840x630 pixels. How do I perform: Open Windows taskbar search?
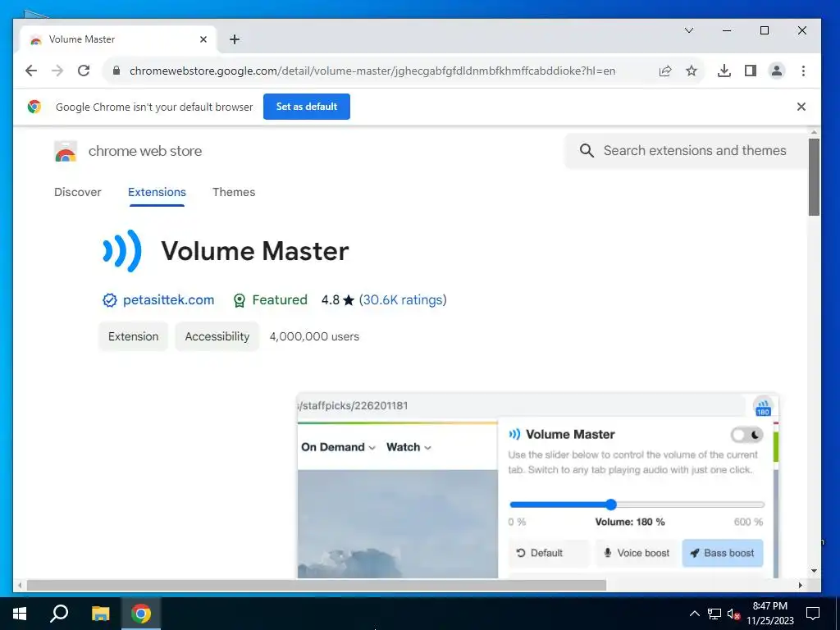(x=59, y=614)
